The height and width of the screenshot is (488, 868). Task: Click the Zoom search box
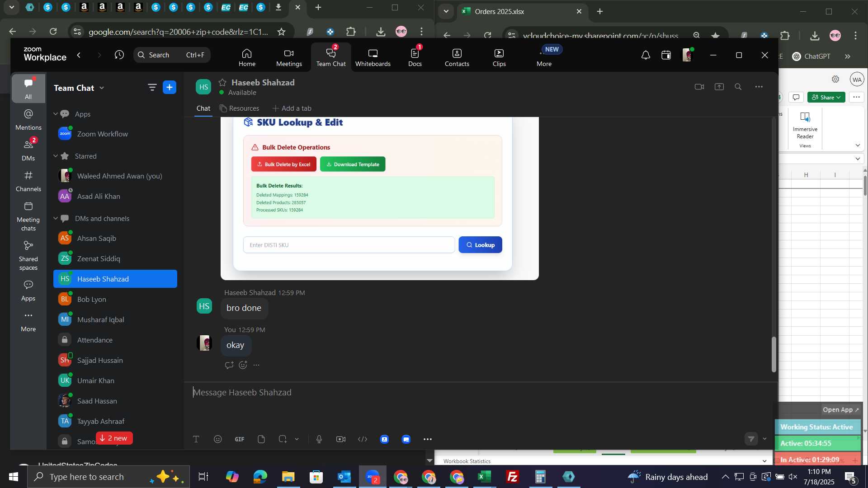(172, 55)
